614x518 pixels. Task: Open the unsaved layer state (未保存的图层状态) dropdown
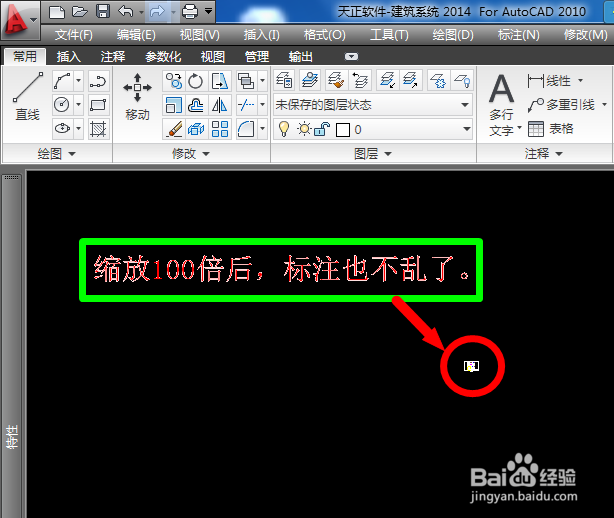pos(373,105)
